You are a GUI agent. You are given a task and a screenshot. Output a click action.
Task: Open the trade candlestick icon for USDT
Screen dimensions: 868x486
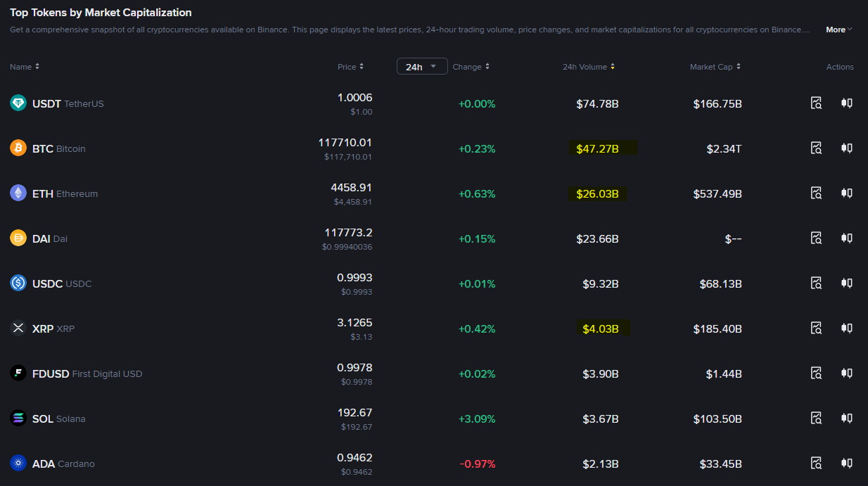click(x=847, y=103)
